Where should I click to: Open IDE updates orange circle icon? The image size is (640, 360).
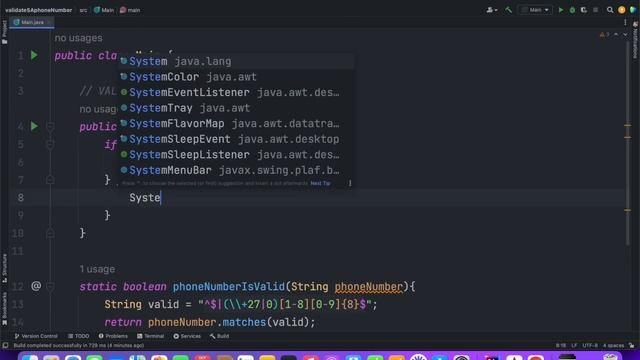[622, 10]
